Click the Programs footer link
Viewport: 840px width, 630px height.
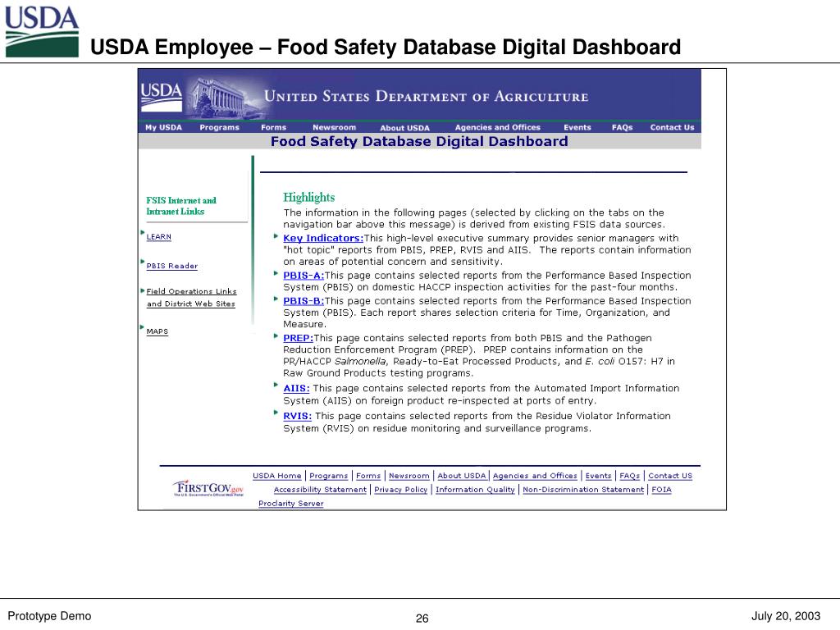[328, 476]
